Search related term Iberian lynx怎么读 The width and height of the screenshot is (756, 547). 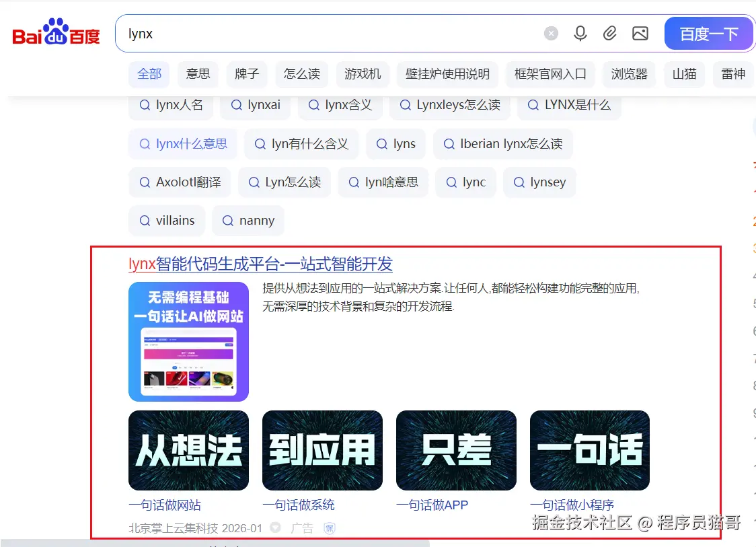pyautogui.click(x=503, y=144)
